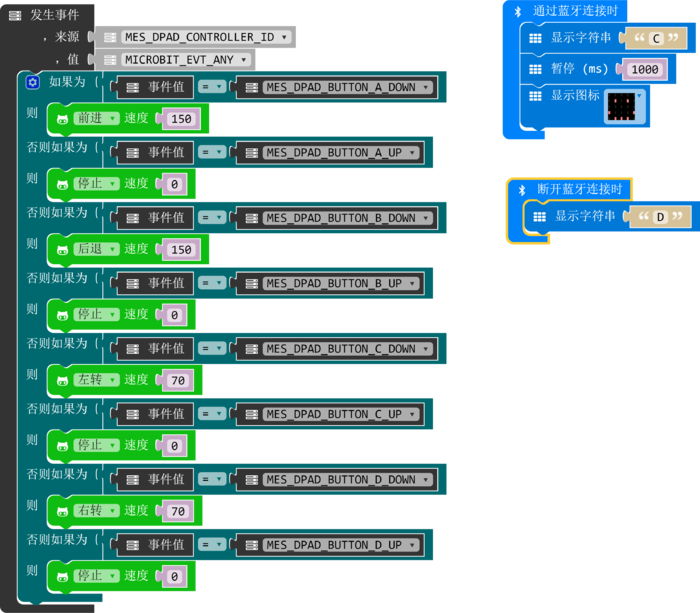Viewport: 700px width, 613px height.
Task: Edit the pause duration field 1000
Action: 645,70
